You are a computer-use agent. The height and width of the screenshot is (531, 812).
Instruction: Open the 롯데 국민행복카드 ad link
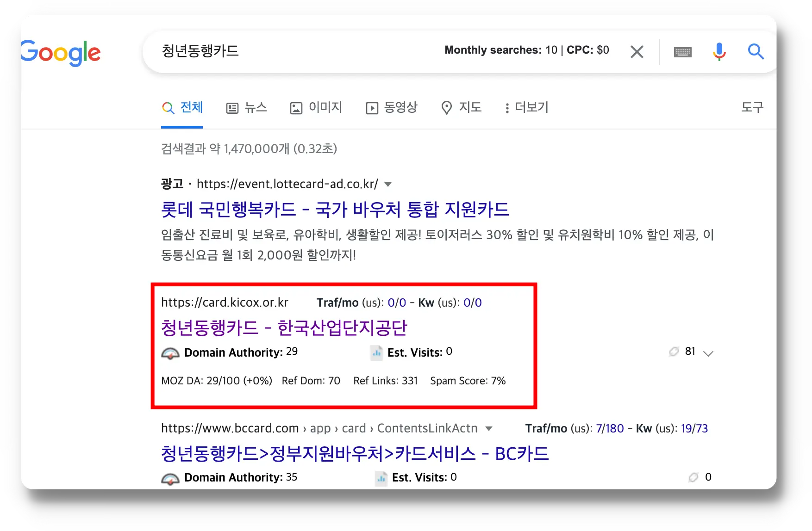pos(335,210)
